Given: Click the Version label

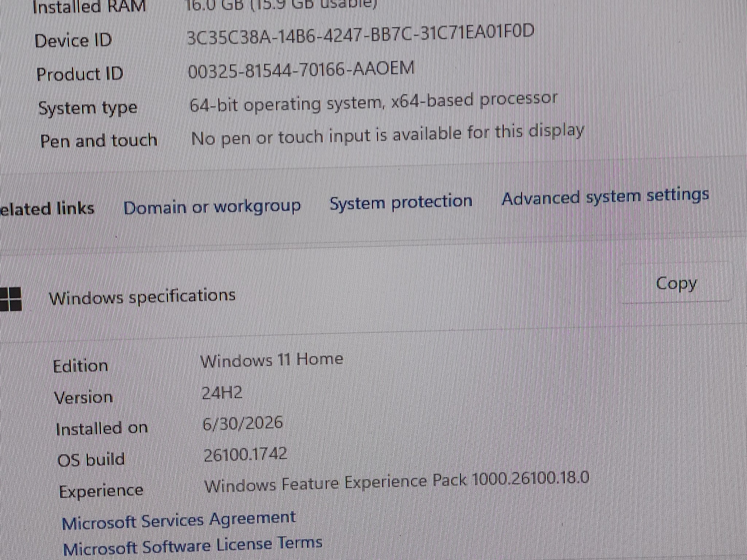Looking at the screenshot, I should click(x=84, y=397).
